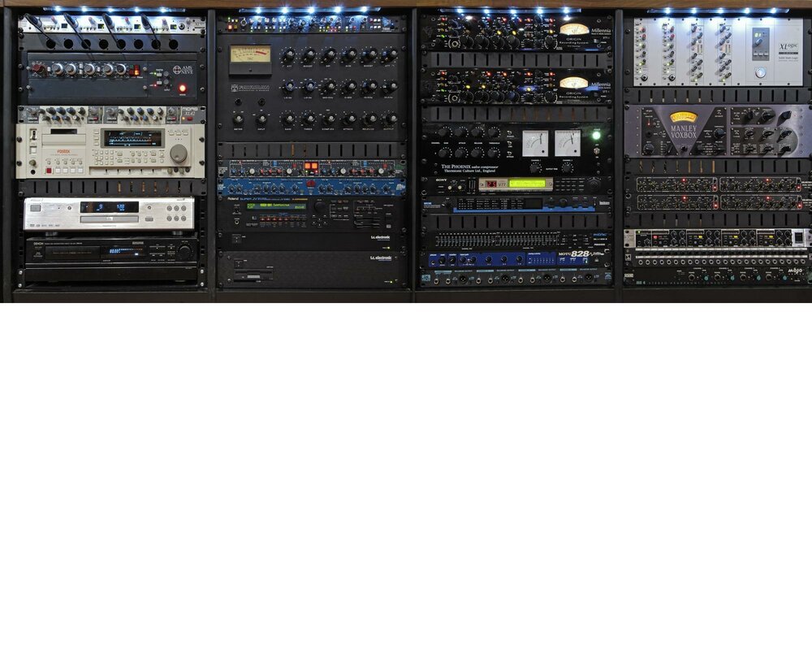Click the green power lamp on Phoenix compressor
812x650 pixels.
click(596, 136)
